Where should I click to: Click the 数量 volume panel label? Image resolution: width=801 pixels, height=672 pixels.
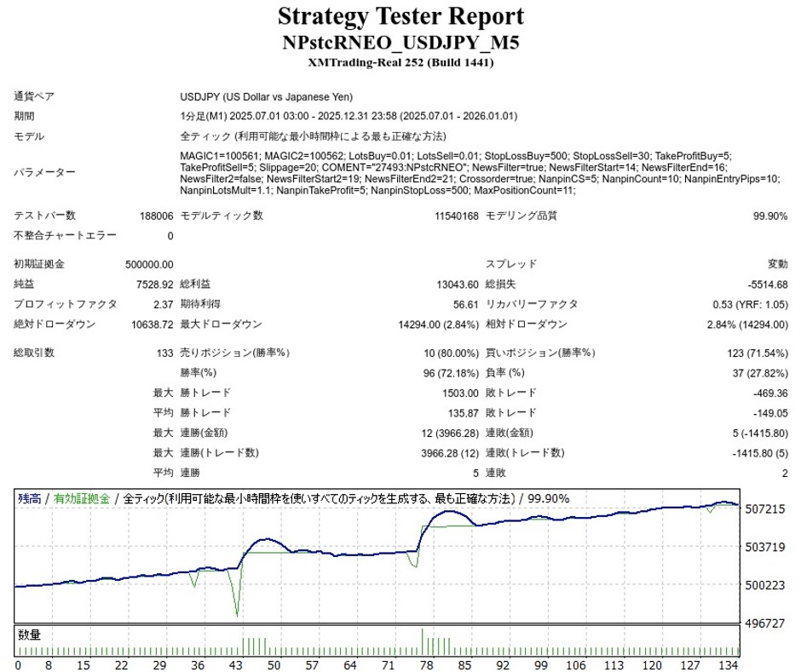point(30,634)
